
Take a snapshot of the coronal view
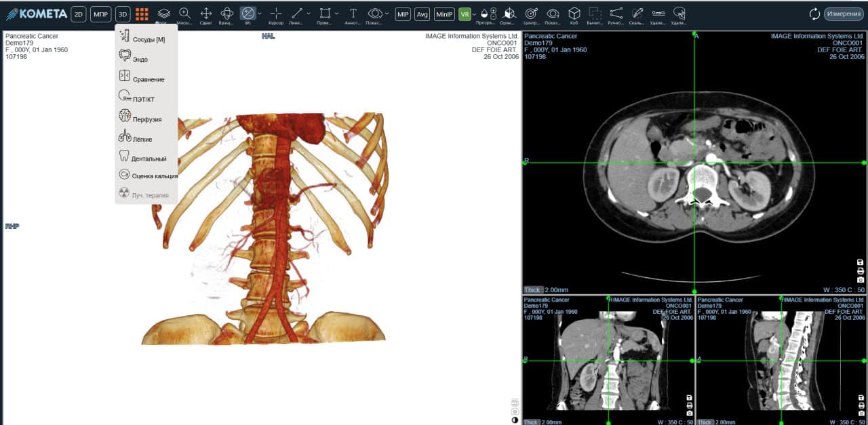(x=689, y=413)
